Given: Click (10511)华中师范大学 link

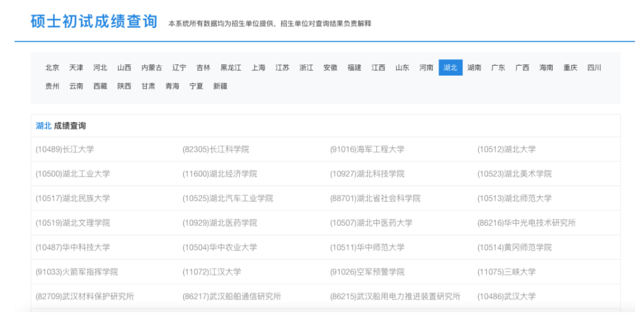Looking at the screenshot, I should tap(367, 247).
